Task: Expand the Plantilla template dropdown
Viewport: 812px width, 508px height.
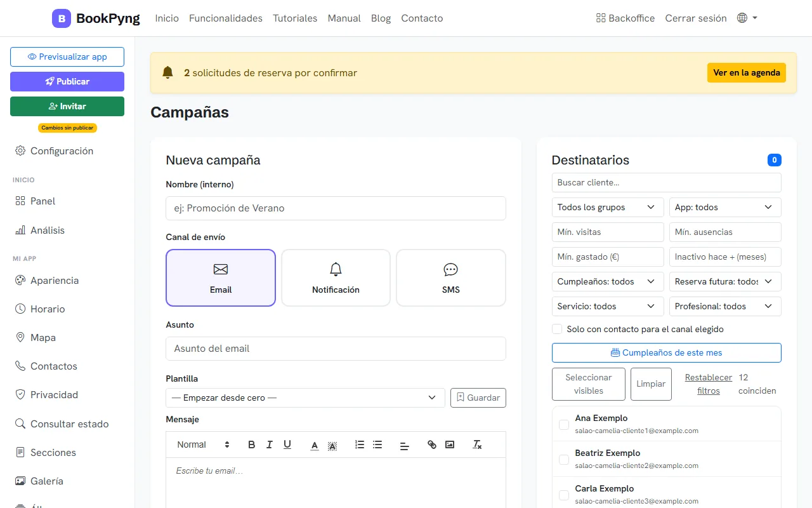Action: pyautogui.click(x=306, y=398)
